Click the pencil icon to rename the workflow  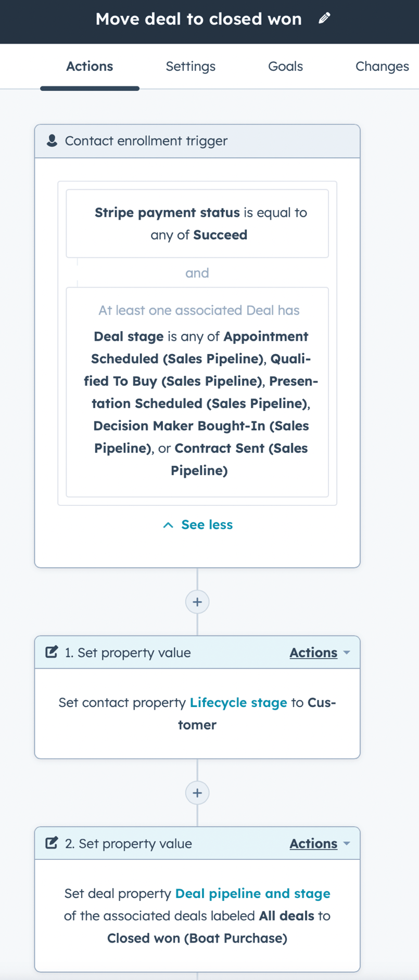[324, 19]
